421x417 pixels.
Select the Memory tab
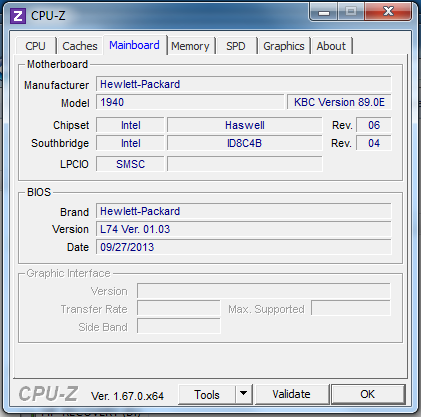190,46
